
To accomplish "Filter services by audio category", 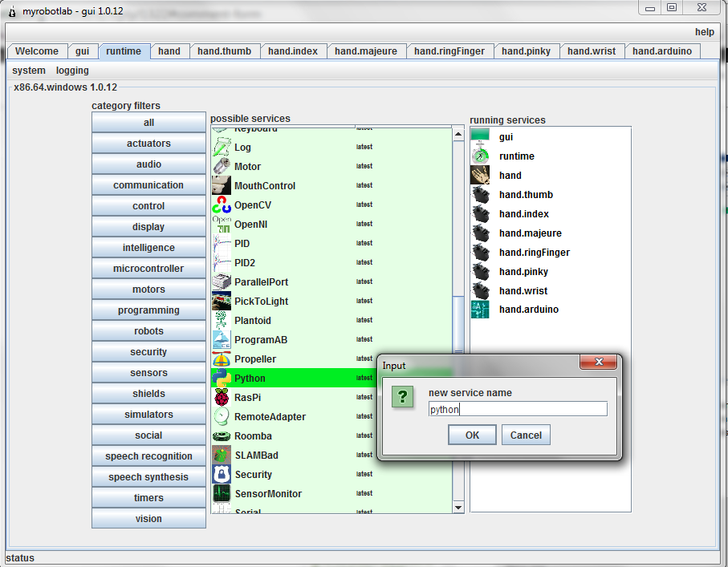I will pos(148,164).
